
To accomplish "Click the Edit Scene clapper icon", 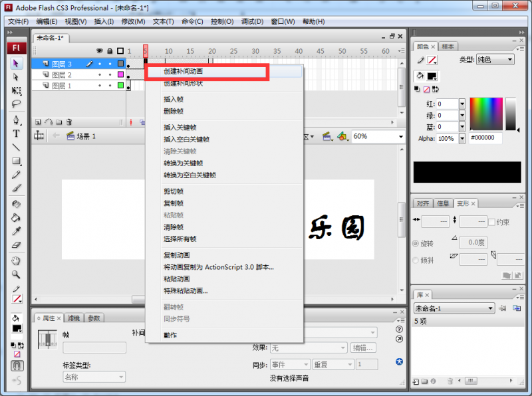I will coord(327,136).
